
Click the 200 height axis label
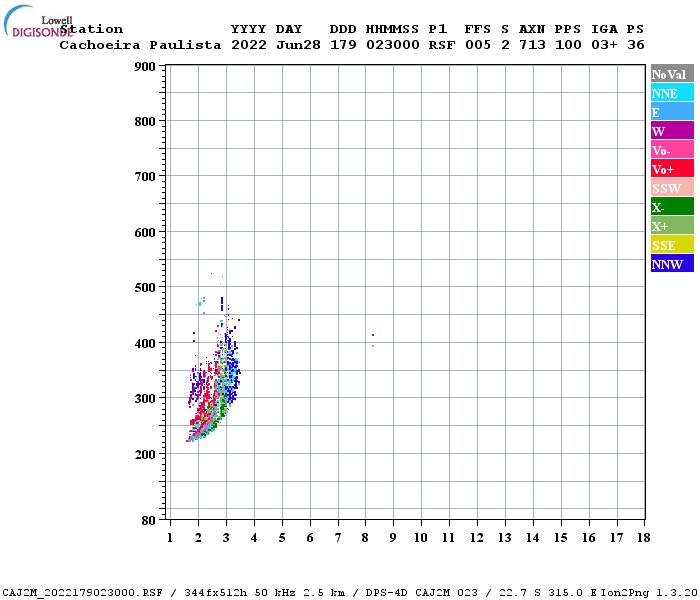click(145, 454)
